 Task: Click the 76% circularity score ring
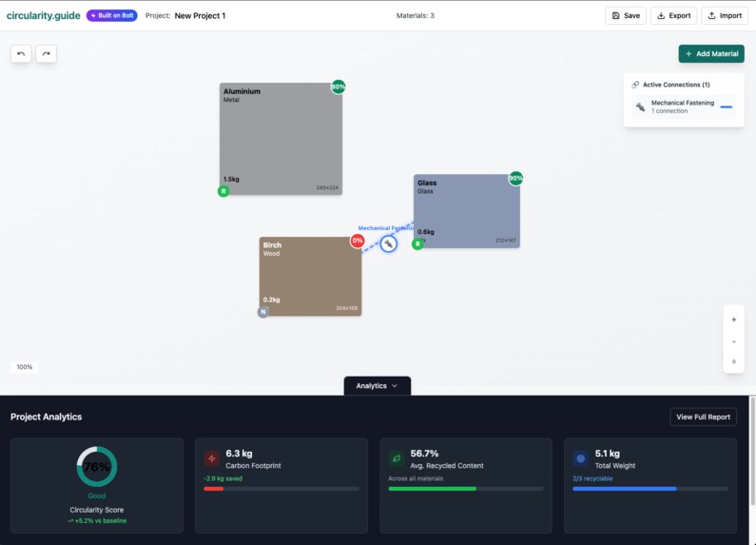pyautogui.click(x=96, y=466)
